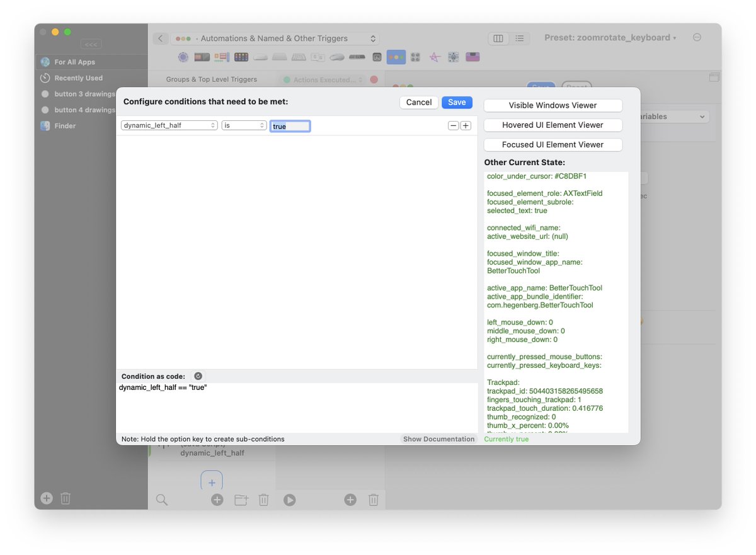
Task: Open the Actions Executed dropdown
Action: click(321, 80)
